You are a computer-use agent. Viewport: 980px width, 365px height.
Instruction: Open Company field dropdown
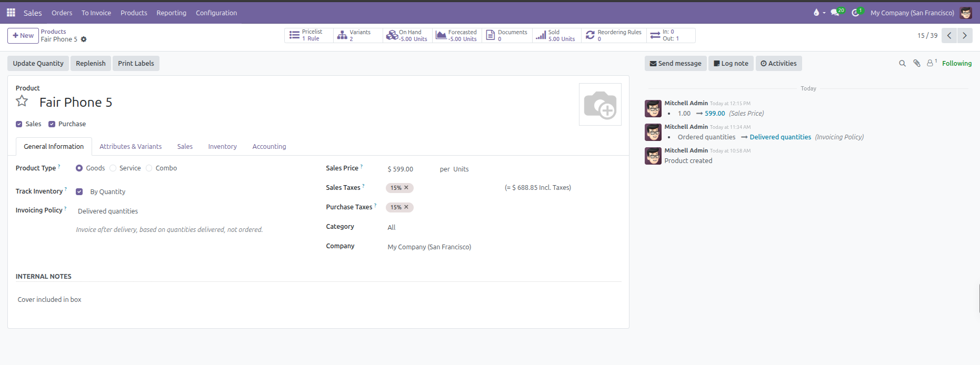[504, 247]
